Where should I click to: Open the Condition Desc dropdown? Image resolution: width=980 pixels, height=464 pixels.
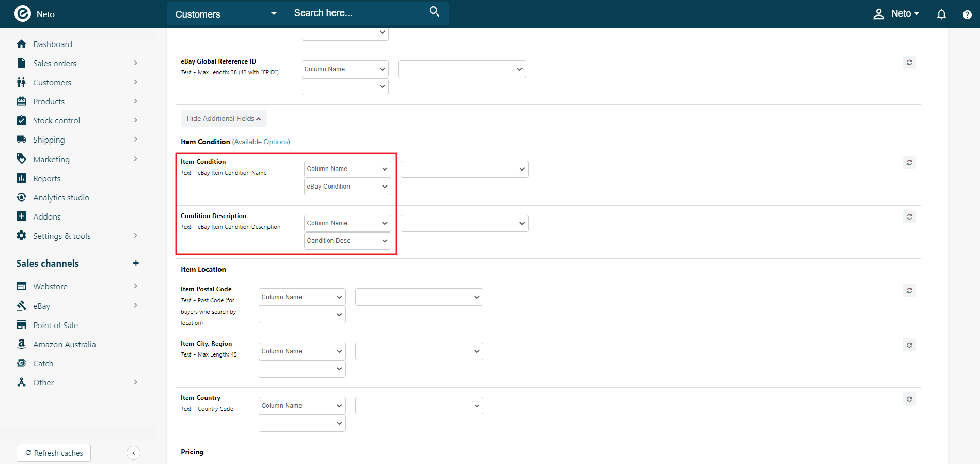point(347,241)
